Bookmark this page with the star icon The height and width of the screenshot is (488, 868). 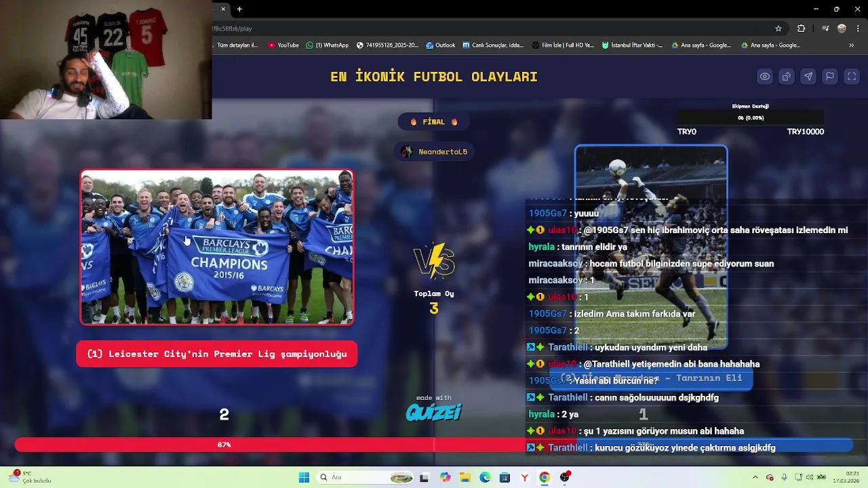[778, 28]
